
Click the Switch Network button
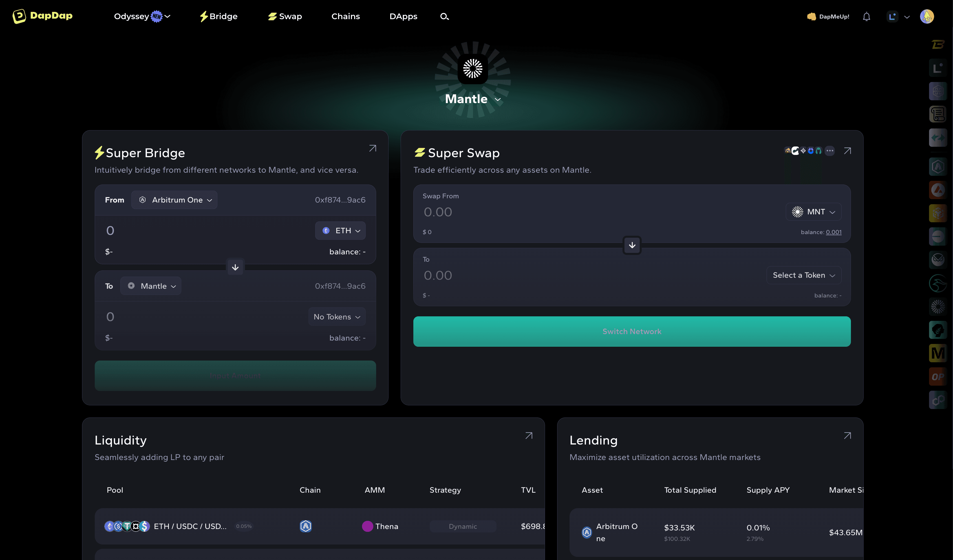(x=632, y=331)
